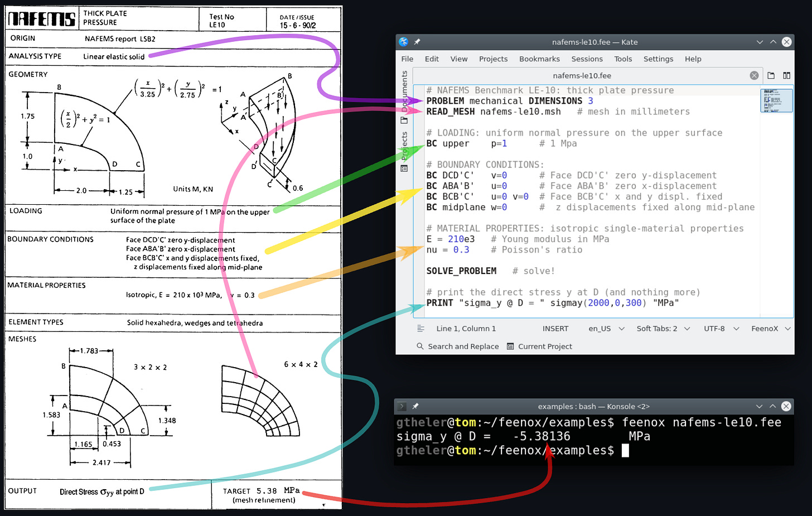Open the Projects sidebar panel
The image size is (812, 516).
click(x=404, y=152)
